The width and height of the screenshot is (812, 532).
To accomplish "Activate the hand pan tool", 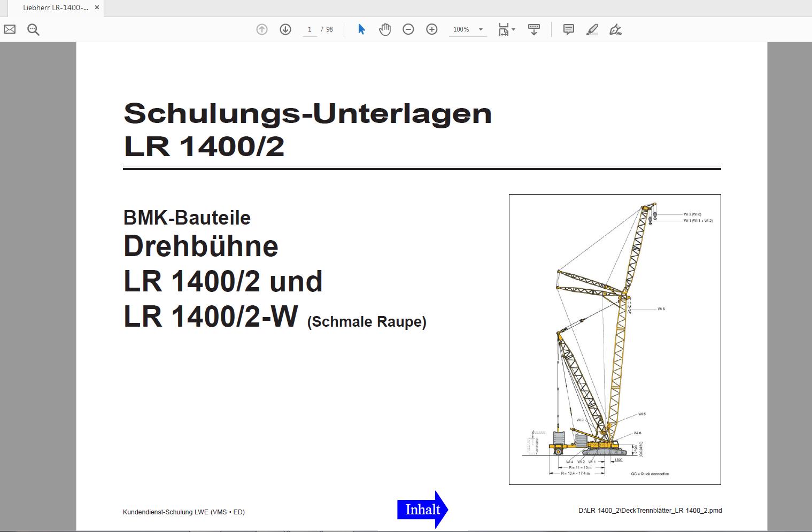I will pyautogui.click(x=385, y=29).
